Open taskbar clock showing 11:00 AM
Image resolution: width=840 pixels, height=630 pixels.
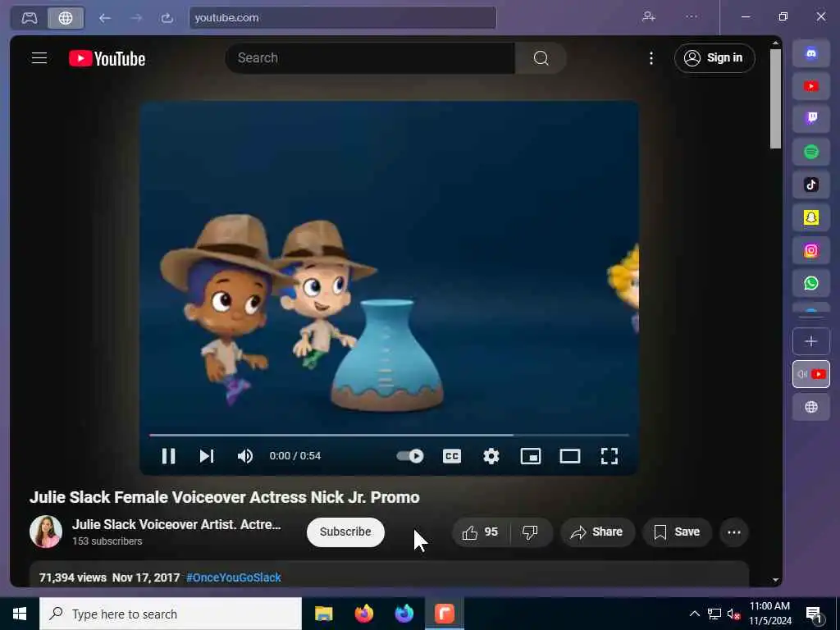click(769, 614)
